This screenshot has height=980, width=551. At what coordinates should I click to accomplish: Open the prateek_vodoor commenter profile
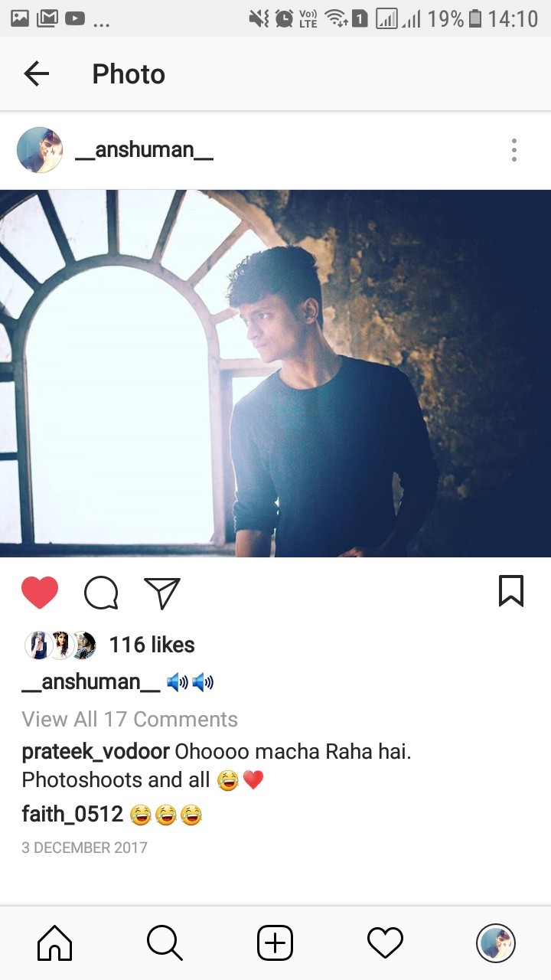coord(96,752)
